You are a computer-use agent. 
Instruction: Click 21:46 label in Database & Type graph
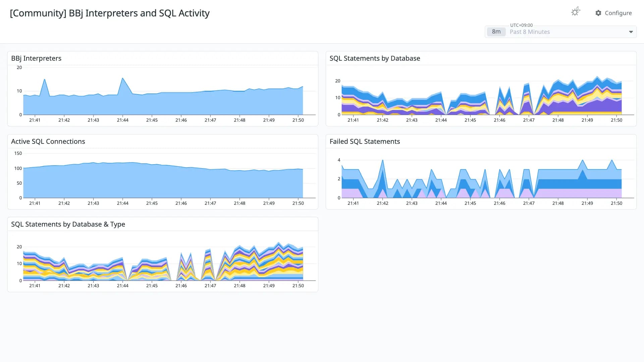click(181, 286)
